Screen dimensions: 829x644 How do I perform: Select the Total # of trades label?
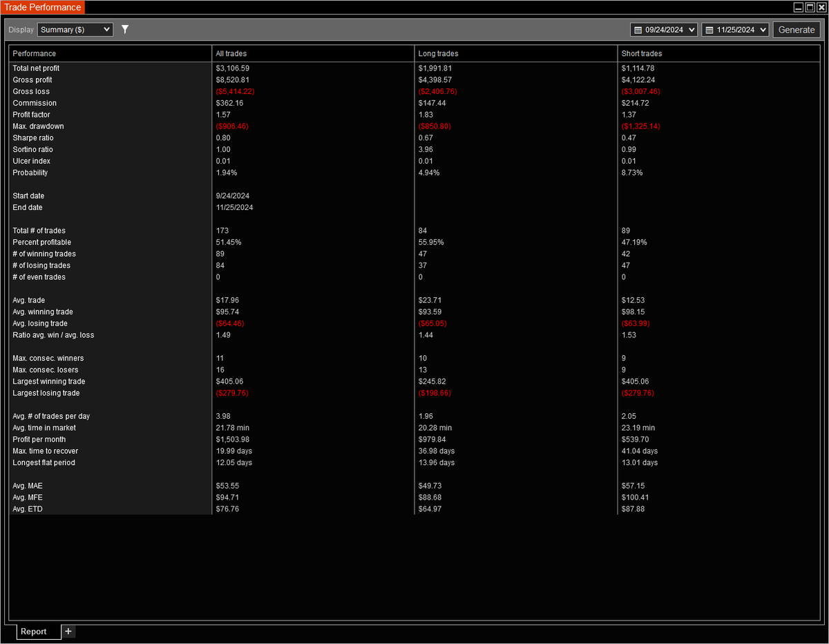tap(39, 231)
